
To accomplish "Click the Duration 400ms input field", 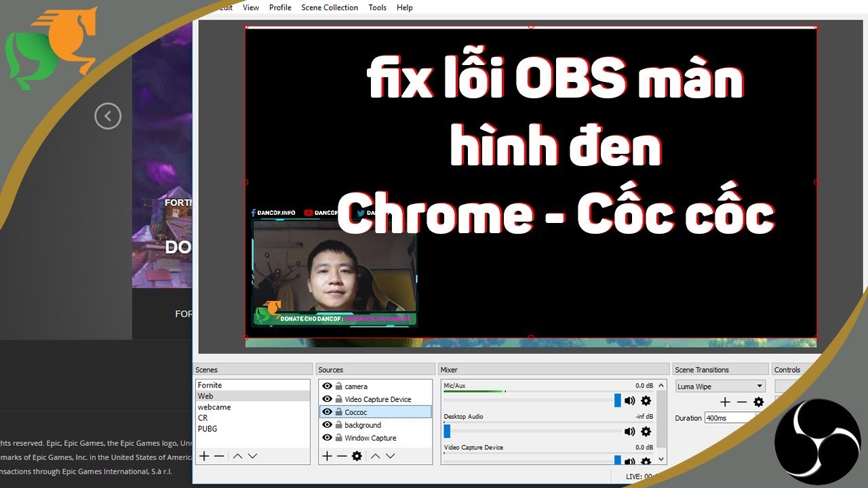I will point(730,418).
